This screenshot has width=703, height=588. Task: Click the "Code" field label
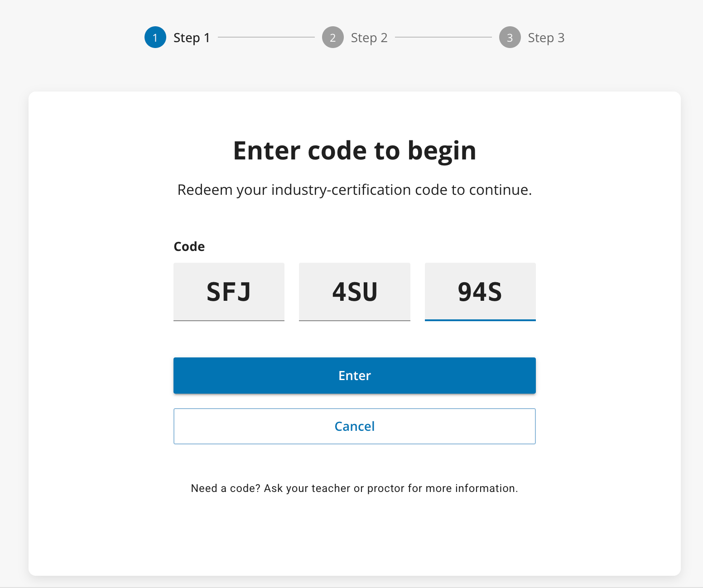[x=189, y=246]
